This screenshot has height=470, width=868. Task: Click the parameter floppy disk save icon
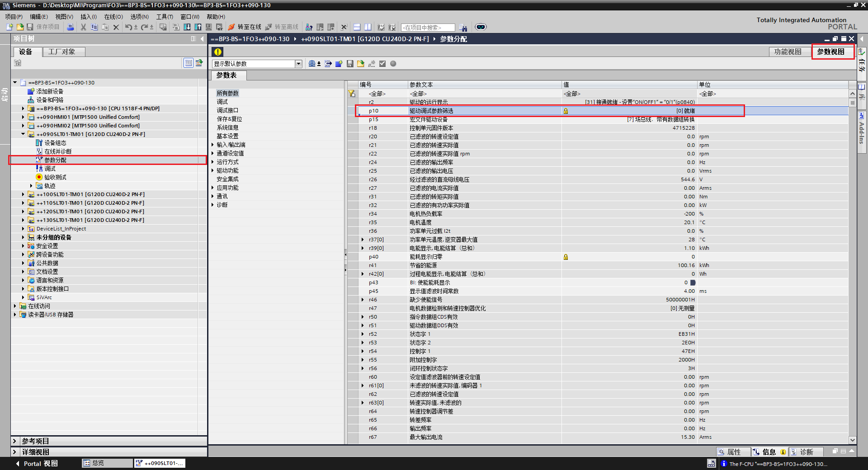(x=350, y=64)
